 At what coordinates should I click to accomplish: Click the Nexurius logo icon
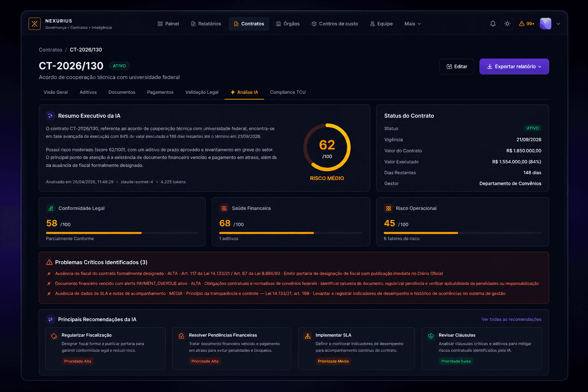pyautogui.click(x=34, y=23)
